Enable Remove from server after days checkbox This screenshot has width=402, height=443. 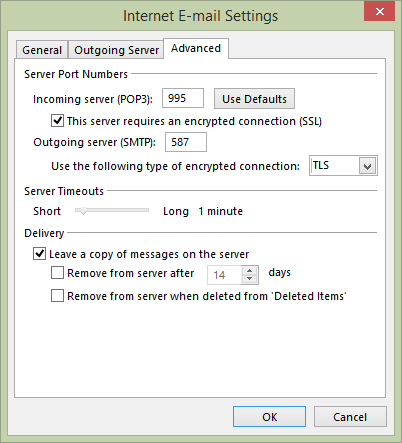pyautogui.click(x=57, y=273)
